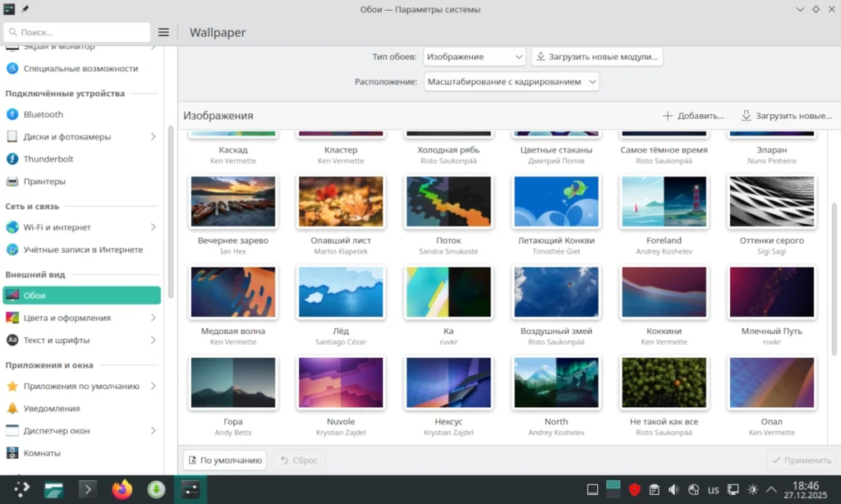Viewport: 841px width, 504px height.
Task: Open the Bluetooth settings item
Action: click(x=81, y=114)
